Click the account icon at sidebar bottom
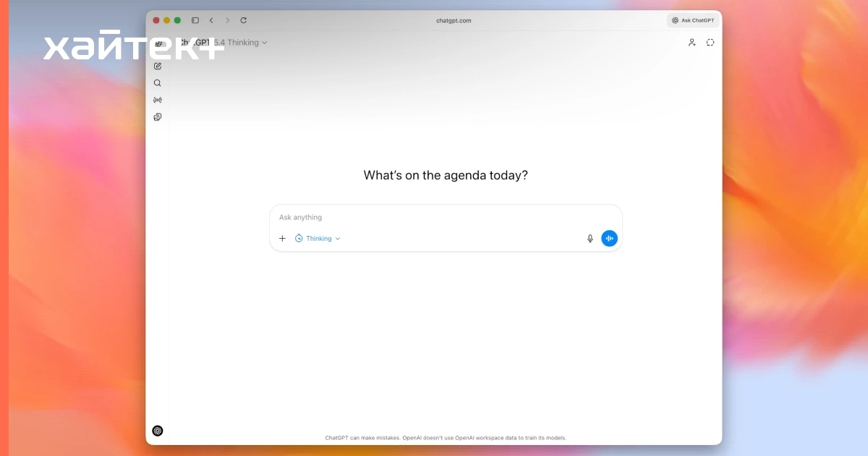This screenshot has height=456, width=868. [158, 431]
